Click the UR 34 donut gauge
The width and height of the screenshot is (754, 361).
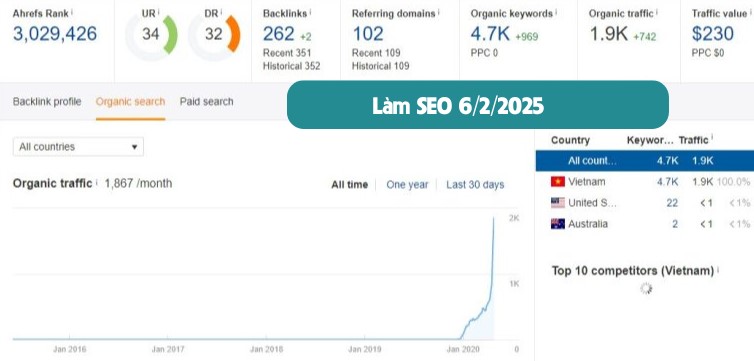151,35
